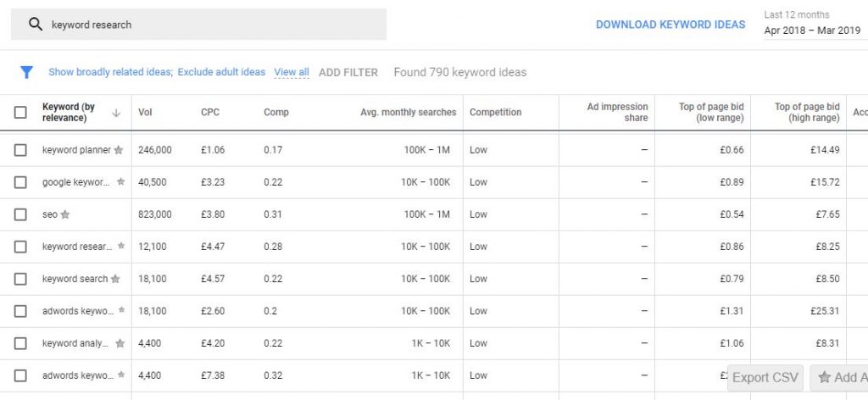Sort by Top of page bid (high range)
868x400 pixels.
tap(807, 113)
